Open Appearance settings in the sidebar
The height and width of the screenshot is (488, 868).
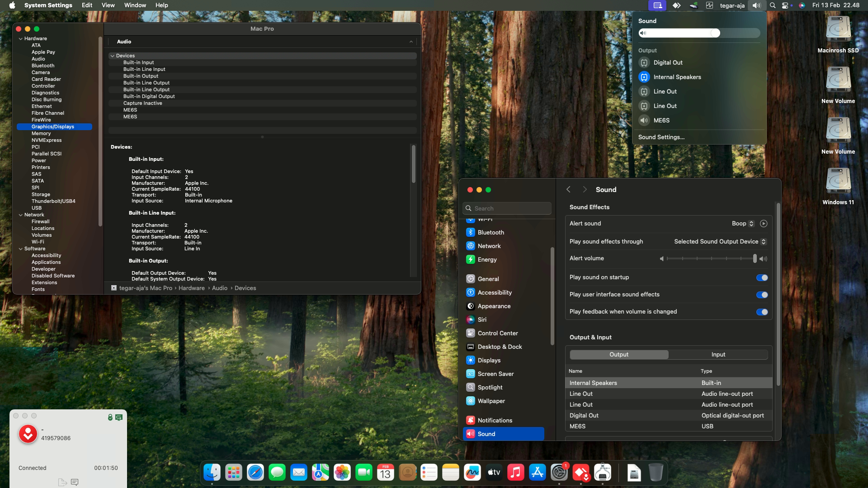(504, 306)
